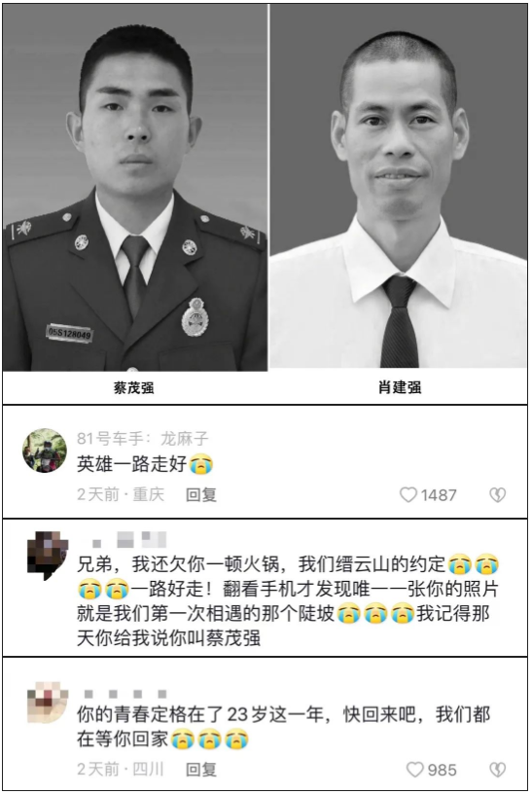The width and height of the screenshot is (532, 794).
Task: View the portrait photo captioned 蔡茂强
Action: 135,188
